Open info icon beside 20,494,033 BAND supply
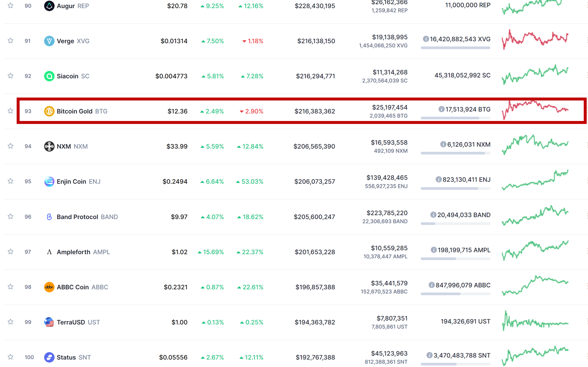Screen dimensions: 588x367 433,215
